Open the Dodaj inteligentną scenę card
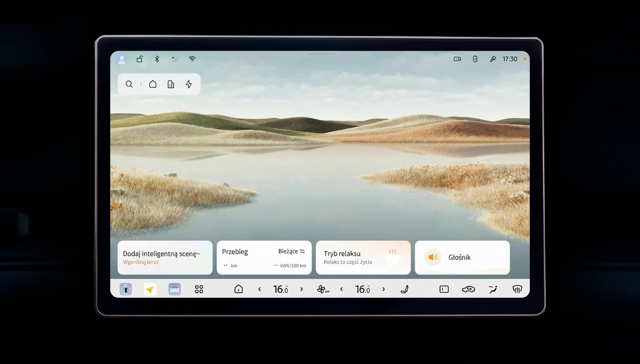 [x=165, y=257]
